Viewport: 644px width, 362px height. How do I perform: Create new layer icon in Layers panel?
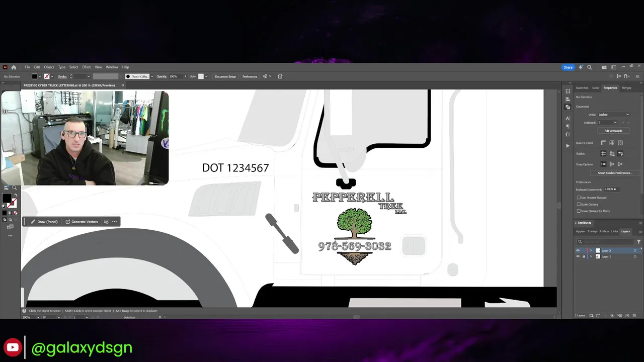click(627, 315)
